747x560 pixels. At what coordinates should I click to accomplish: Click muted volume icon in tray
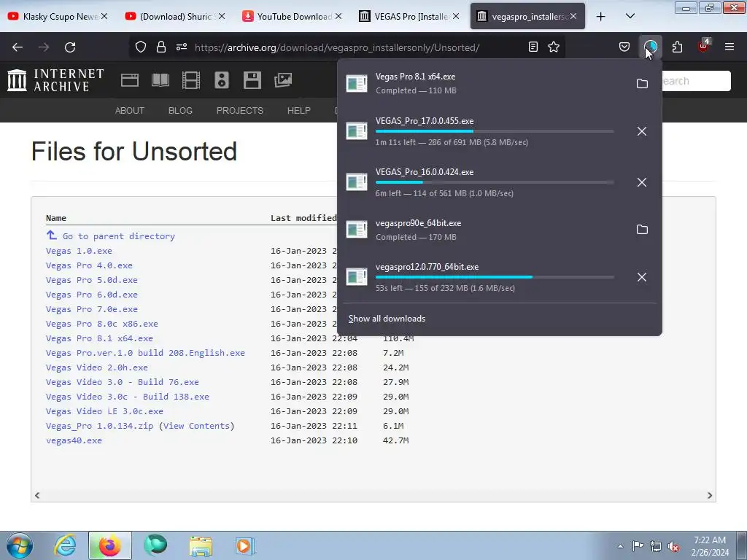[673, 547]
